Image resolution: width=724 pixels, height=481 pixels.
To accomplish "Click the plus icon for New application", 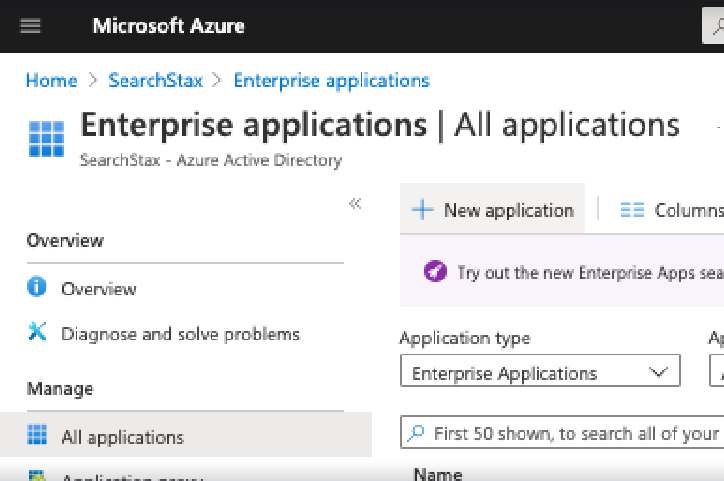I will point(422,210).
